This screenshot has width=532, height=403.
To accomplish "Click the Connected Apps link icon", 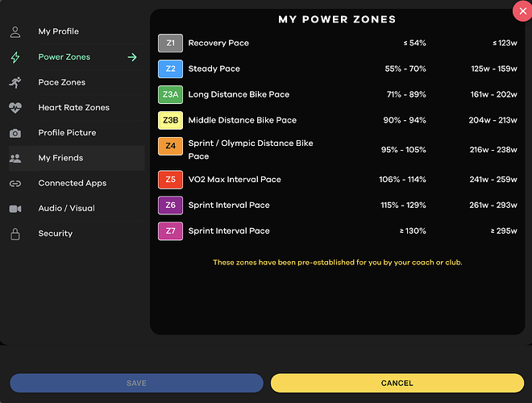I will tap(15, 184).
